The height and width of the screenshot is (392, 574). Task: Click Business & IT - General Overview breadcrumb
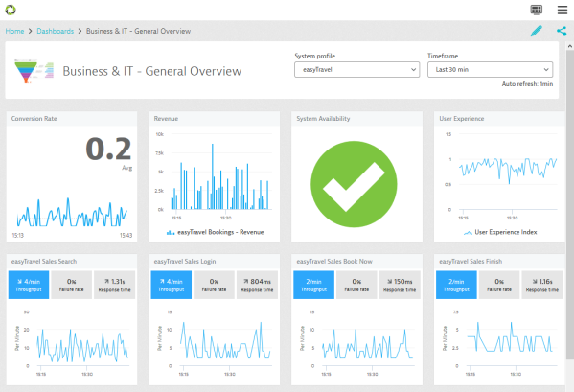pos(138,31)
